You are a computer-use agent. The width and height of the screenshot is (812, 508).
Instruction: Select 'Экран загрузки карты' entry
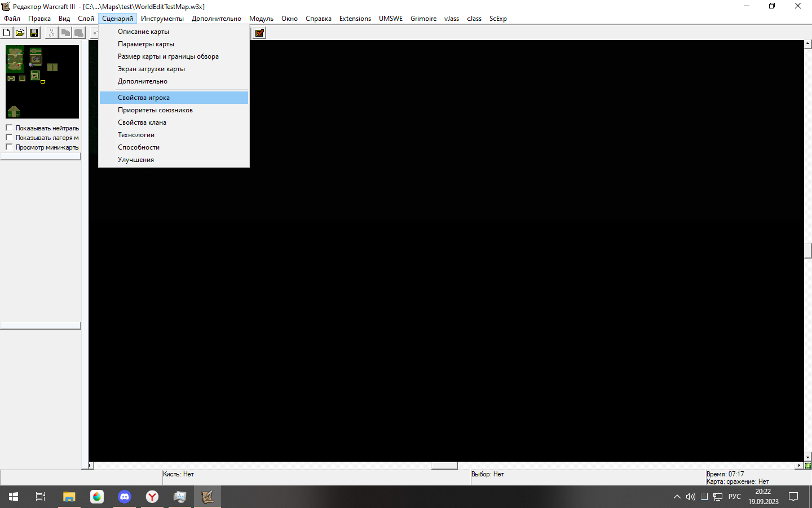click(x=174, y=69)
